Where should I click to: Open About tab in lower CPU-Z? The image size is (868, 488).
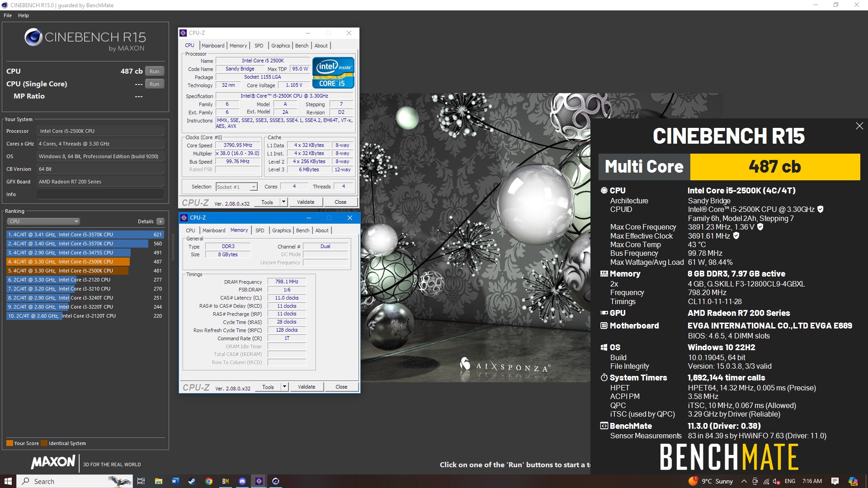pyautogui.click(x=322, y=230)
